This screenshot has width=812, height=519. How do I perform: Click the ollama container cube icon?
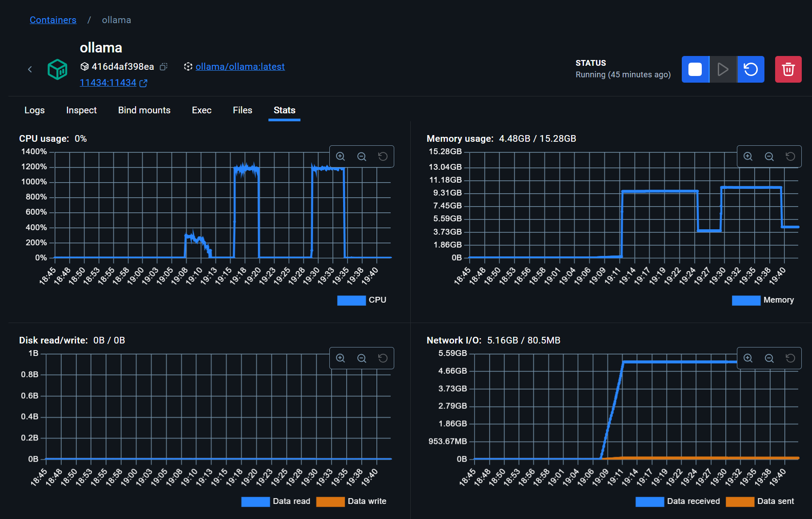tap(57, 69)
